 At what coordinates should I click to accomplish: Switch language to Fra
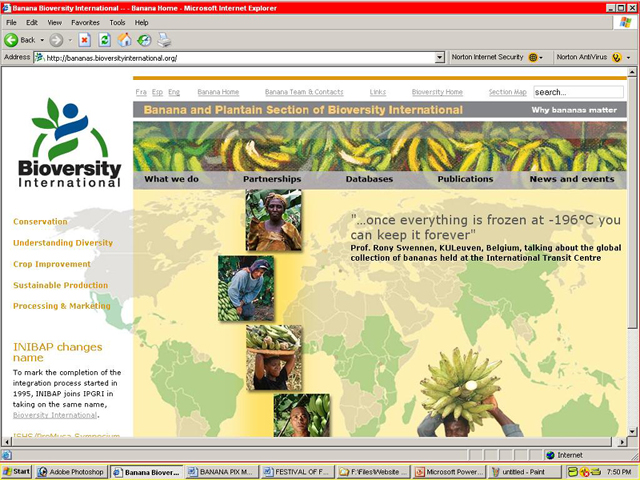click(x=141, y=92)
